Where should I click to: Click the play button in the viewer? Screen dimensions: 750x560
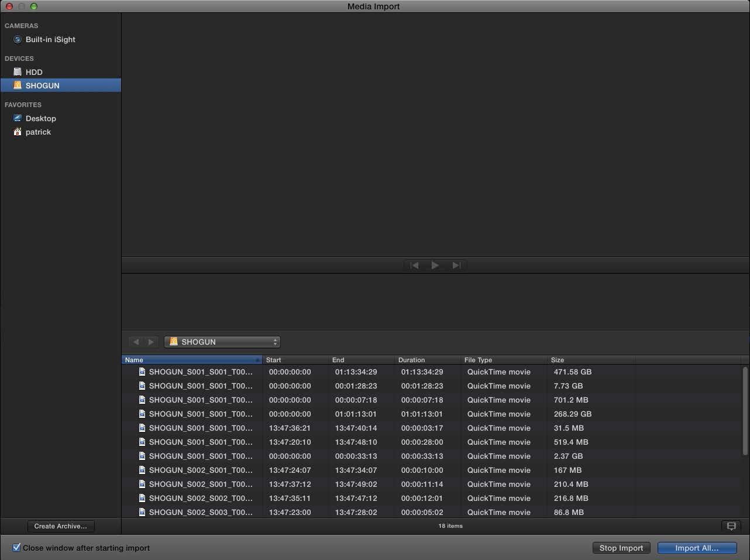click(x=435, y=265)
